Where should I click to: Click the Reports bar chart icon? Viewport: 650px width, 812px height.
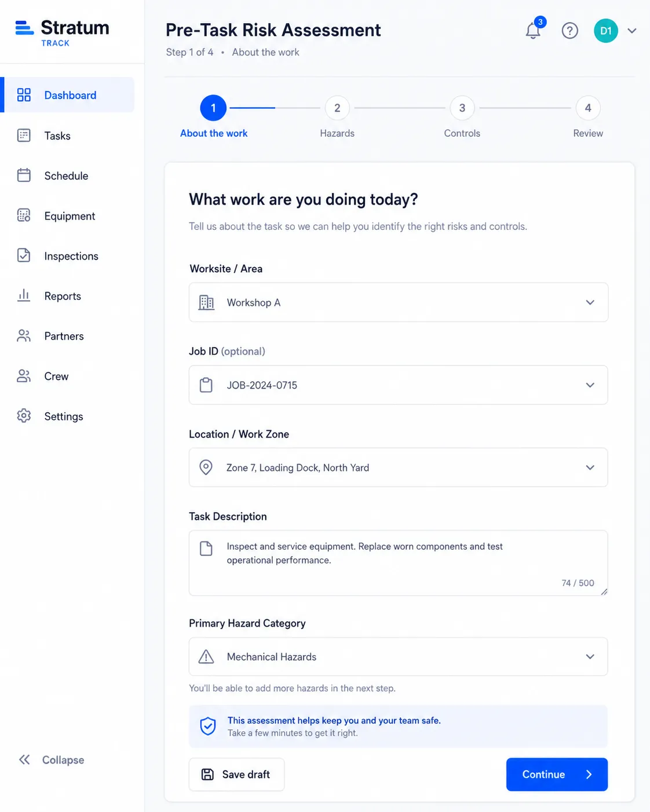tap(24, 295)
